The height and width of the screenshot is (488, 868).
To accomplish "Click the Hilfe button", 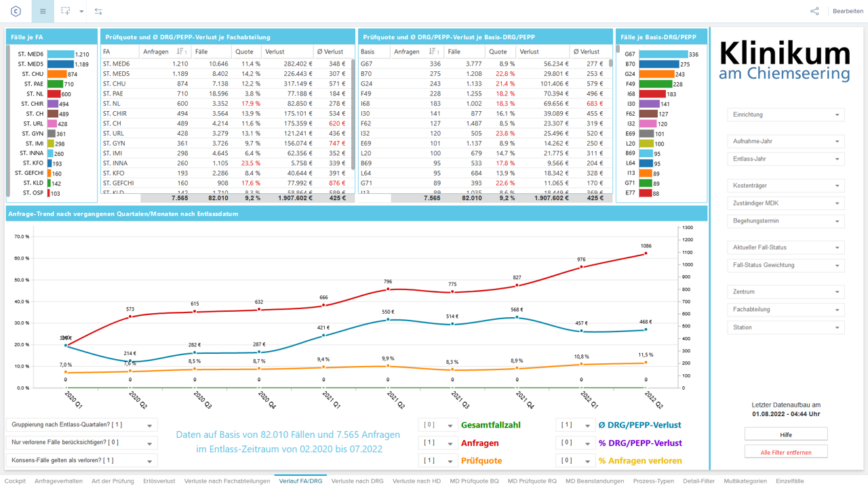I will 786,434.
